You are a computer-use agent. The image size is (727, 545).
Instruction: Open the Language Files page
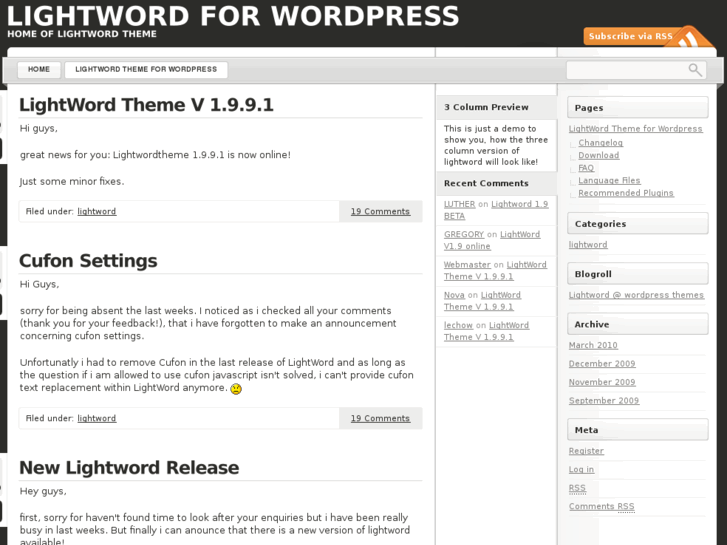tap(609, 180)
